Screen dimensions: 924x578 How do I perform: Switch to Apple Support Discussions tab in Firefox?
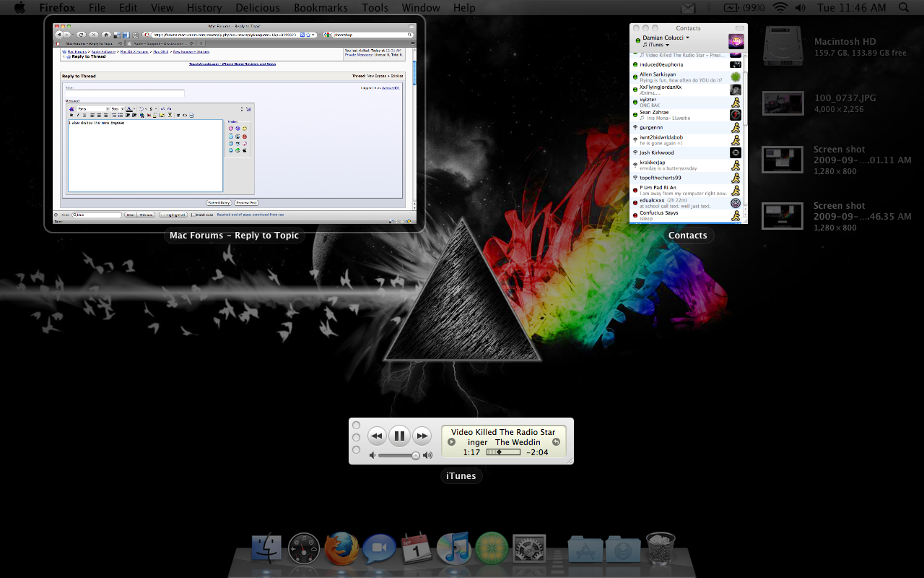point(160,43)
